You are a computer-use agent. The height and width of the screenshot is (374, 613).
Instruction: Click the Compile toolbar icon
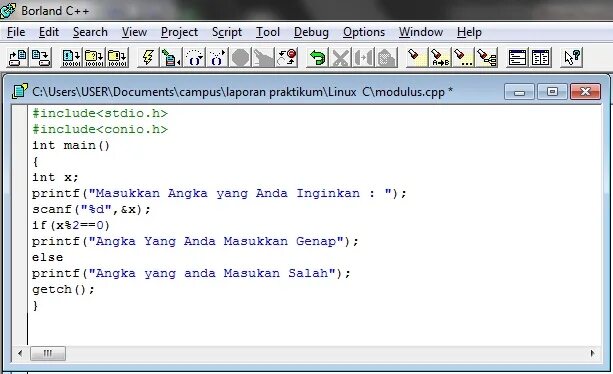point(72,58)
